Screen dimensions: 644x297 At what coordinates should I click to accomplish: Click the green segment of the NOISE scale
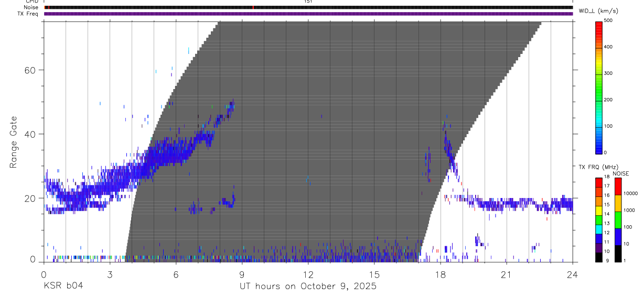618,220
